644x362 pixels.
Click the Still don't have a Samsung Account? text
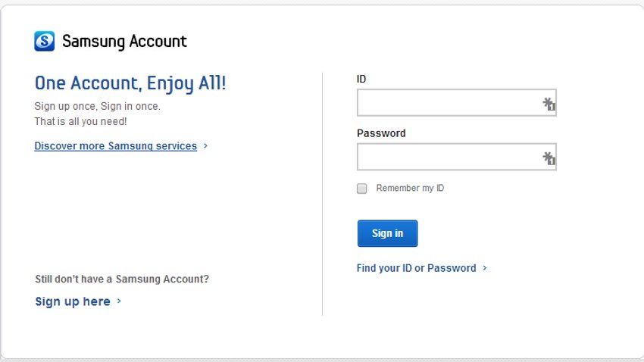point(122,279)
